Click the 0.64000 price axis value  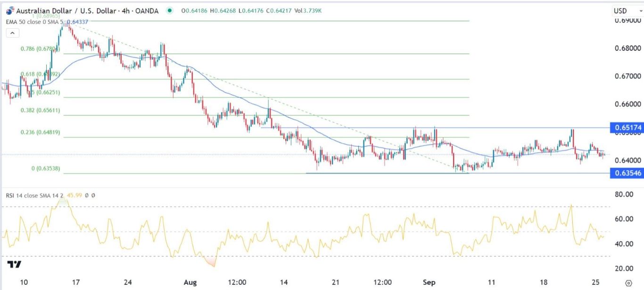[x=628, y=161]
